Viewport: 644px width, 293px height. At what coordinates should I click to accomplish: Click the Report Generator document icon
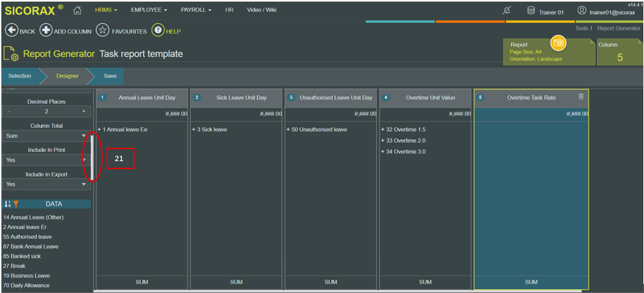(x=11, y=54)
